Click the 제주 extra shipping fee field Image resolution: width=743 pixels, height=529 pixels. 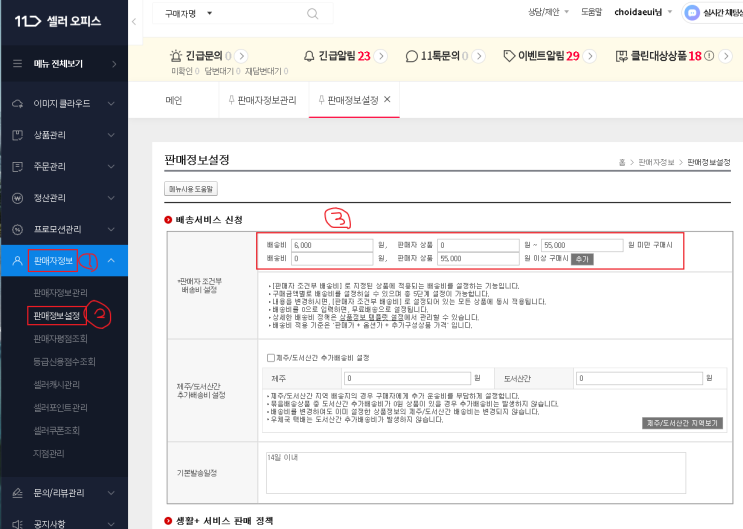click(408, 378)
